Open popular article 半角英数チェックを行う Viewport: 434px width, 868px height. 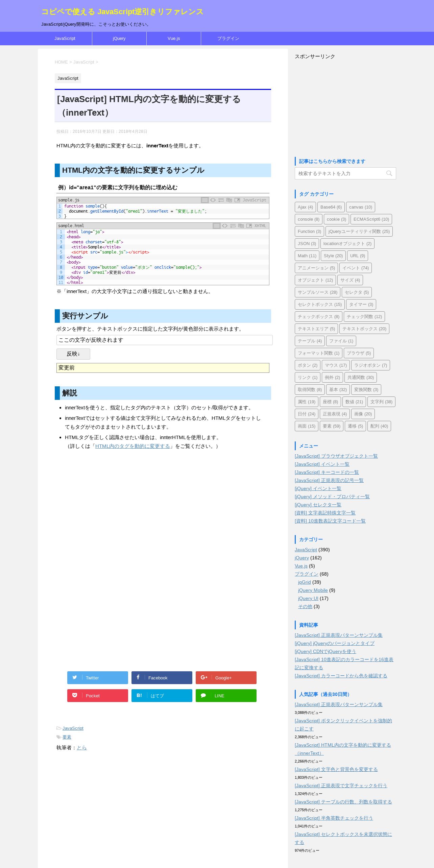pos(334,818)
